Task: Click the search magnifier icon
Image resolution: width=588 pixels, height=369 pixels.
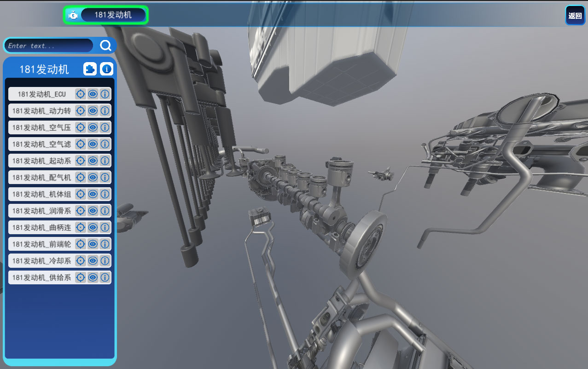Action: click(x=106, y=46)
